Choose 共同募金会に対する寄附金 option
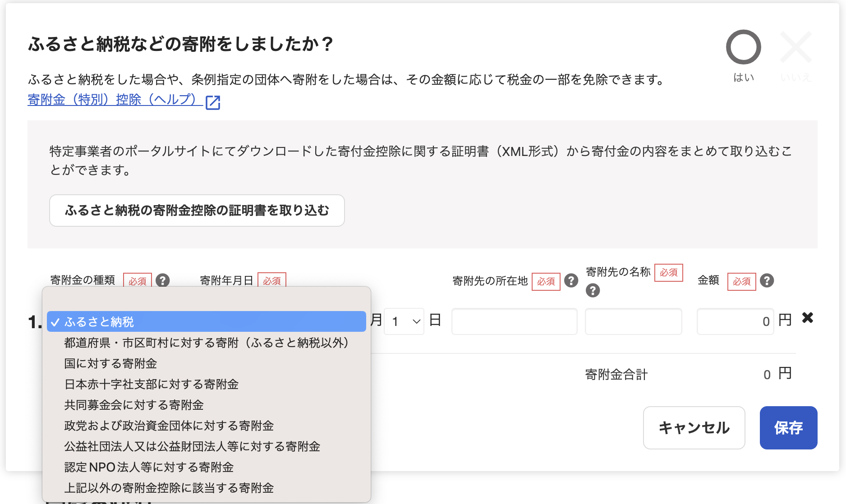Screen dimensions: 846x504 tap(133, 405)
